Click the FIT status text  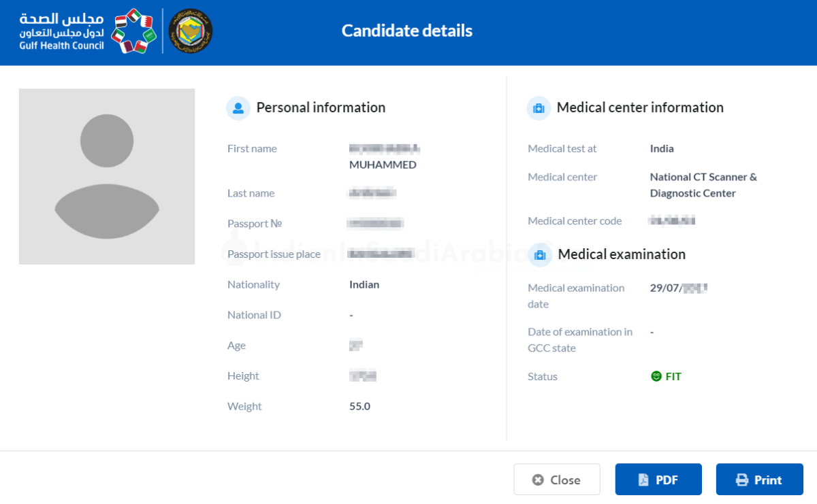tap(673, 375)
